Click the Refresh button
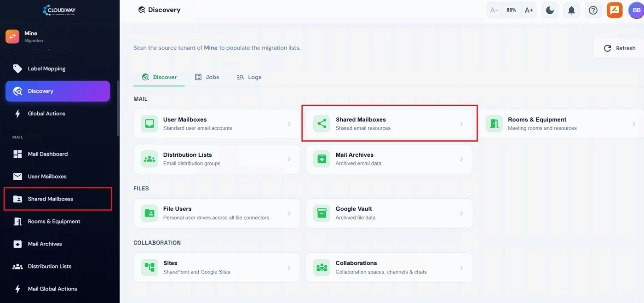The width and height of the screenshot is (644, 303). 619,48
